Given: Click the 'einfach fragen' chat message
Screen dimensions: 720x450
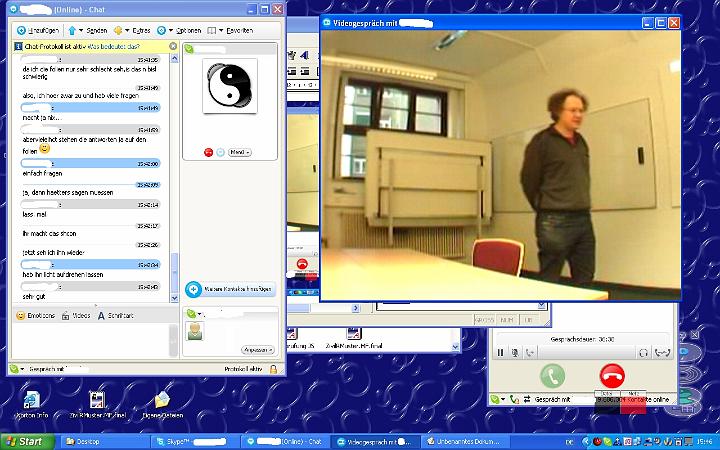Looking at the screenshot, I should 42,174.
